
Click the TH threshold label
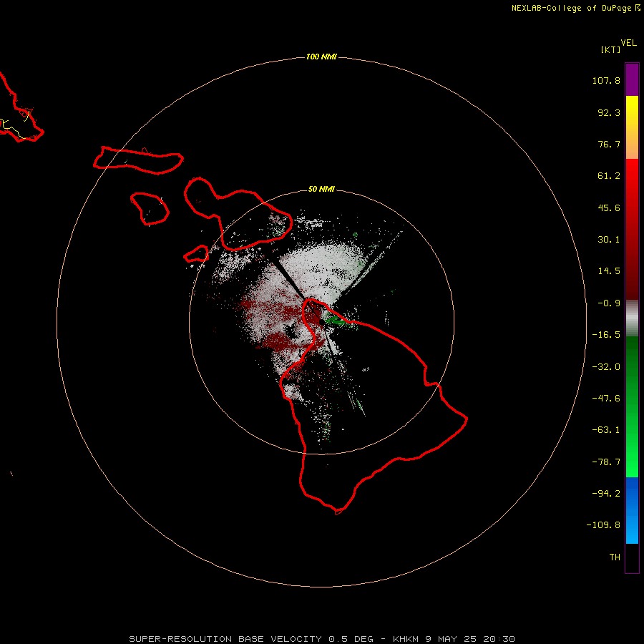pos(615,557)
